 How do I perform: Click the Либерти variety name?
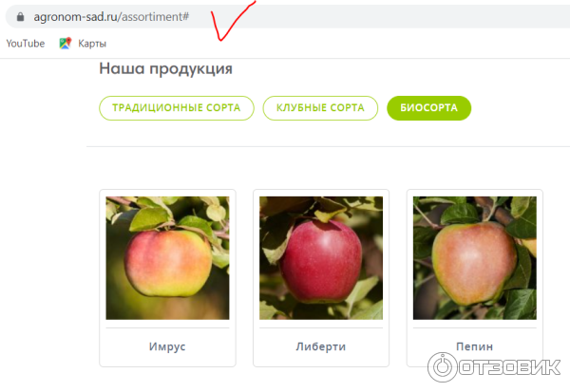(321, 346)
